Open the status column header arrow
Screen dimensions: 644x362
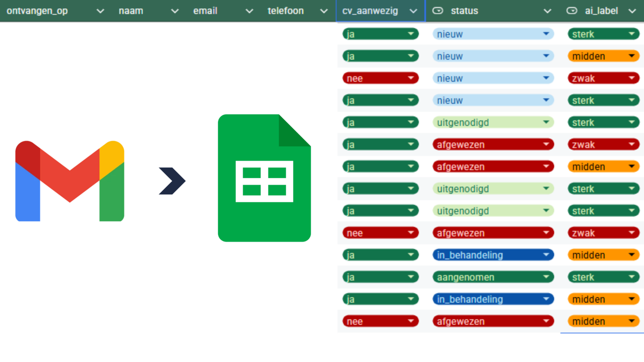pos(547,11)
